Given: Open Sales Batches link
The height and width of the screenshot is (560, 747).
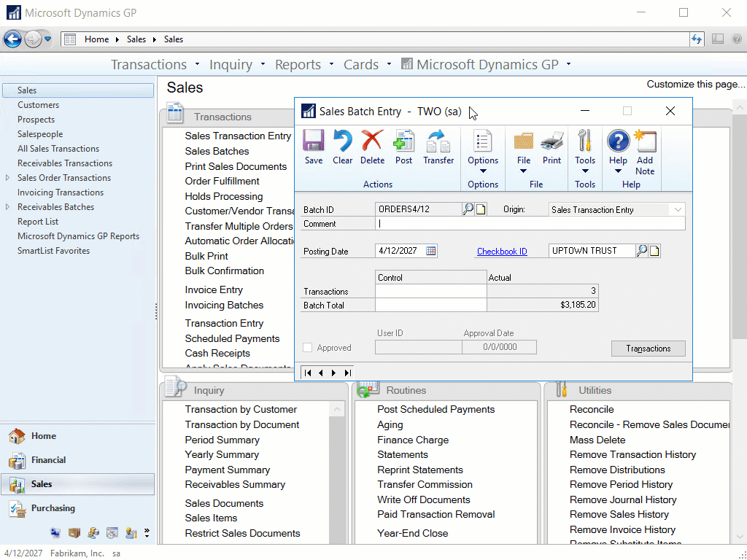Looking at the screenshot, I should 217,151.
